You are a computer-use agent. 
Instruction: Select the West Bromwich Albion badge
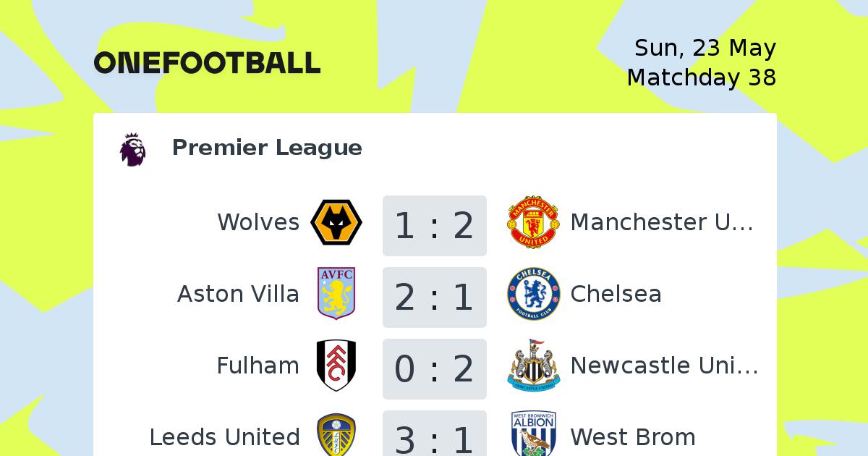534,434
